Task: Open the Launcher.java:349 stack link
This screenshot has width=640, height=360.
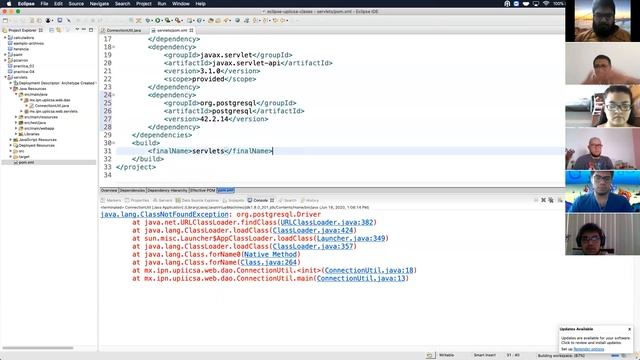Action: 351,238
